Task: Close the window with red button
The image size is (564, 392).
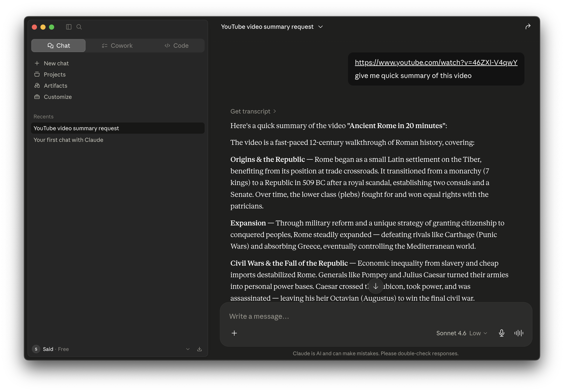Action: click(34, 27)
